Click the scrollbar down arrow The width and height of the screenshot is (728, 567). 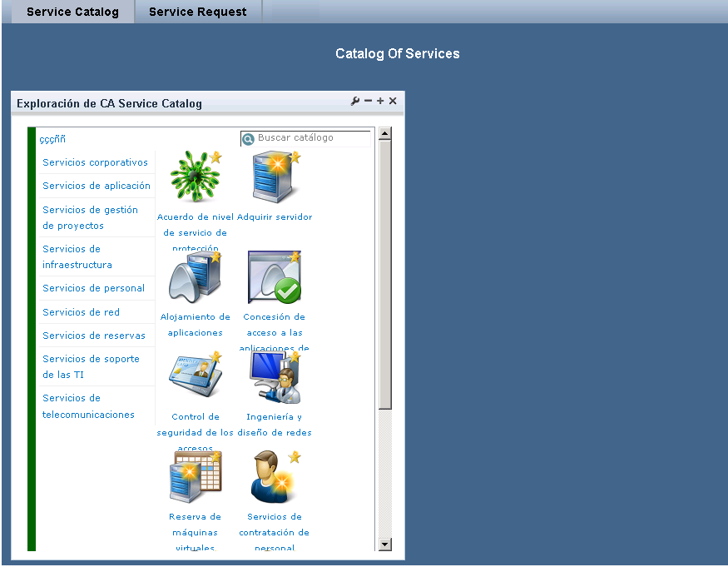click(x=384, y=545)
